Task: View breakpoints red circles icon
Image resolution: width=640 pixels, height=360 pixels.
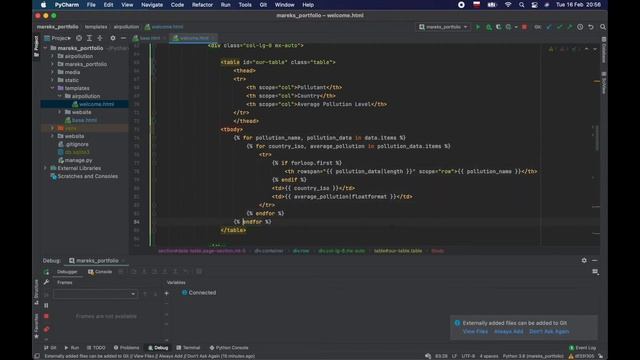Action: click(x=46, y=329)
